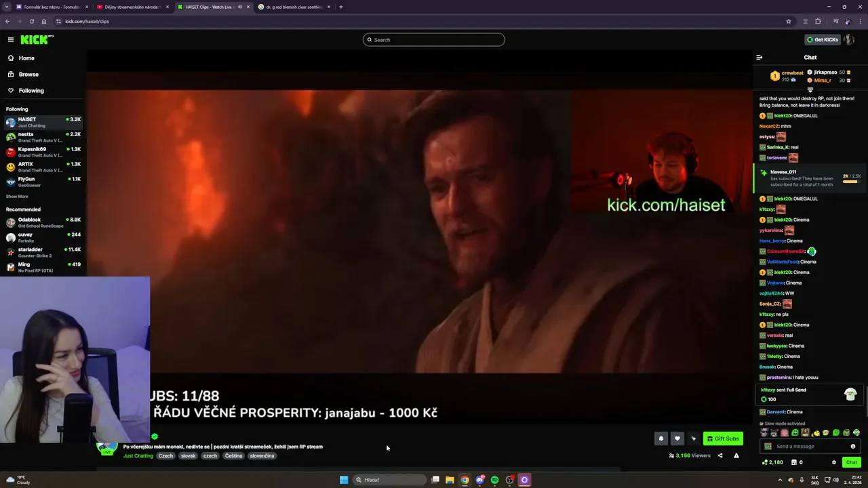Expand Show More followed channels
This screenshot has height=488, width=868.
[x=17, y=197]
